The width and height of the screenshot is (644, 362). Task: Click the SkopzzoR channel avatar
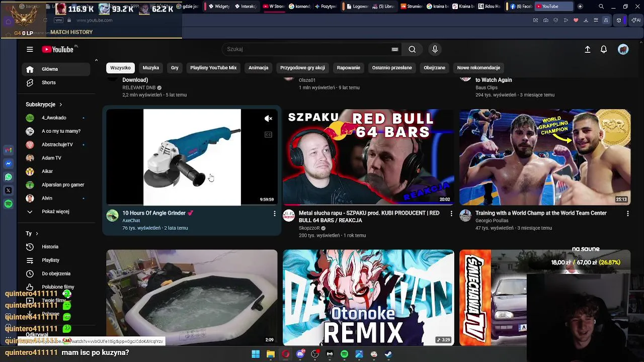[x=289, y=216]
